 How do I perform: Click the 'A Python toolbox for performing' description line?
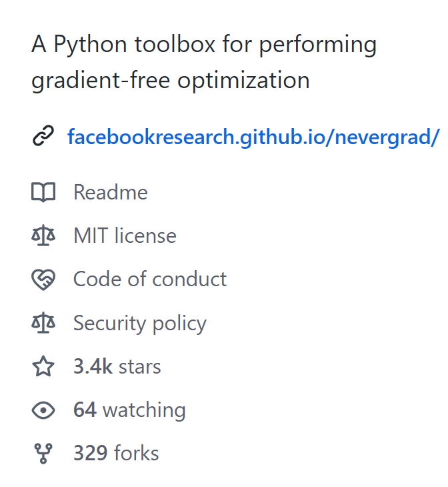click(x=204, y=45)
